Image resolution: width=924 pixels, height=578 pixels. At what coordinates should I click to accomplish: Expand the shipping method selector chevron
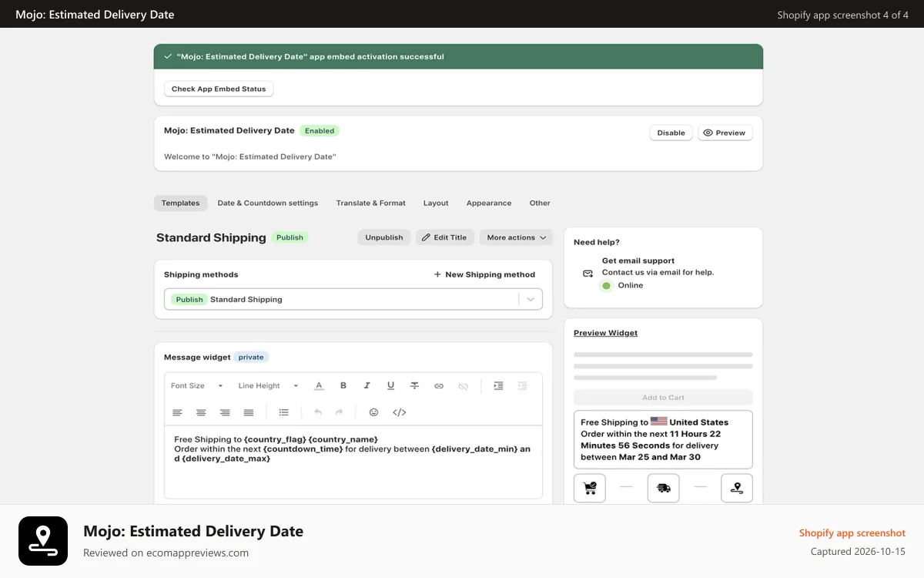531,300
